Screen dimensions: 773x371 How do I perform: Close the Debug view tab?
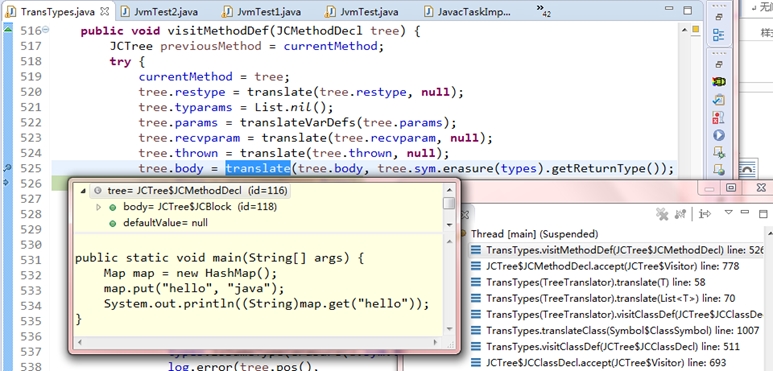(x=464, y=214)
